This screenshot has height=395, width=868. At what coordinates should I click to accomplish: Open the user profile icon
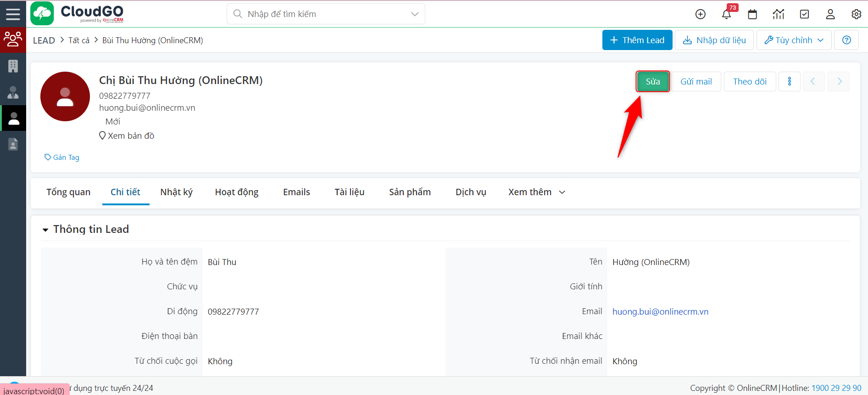(830, 14)
